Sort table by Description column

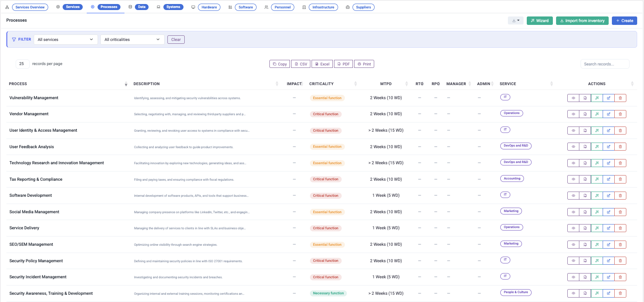[206, 84]
